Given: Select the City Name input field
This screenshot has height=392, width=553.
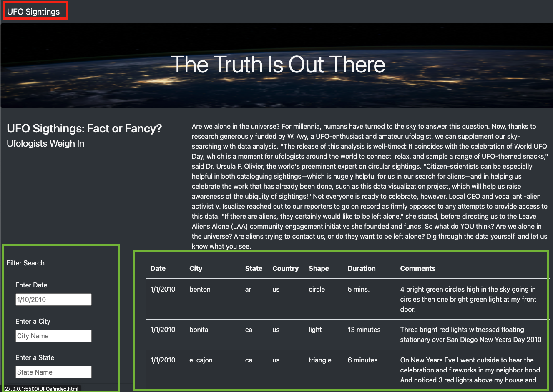Looking at the screenshot, I should (x=53, y=335).
